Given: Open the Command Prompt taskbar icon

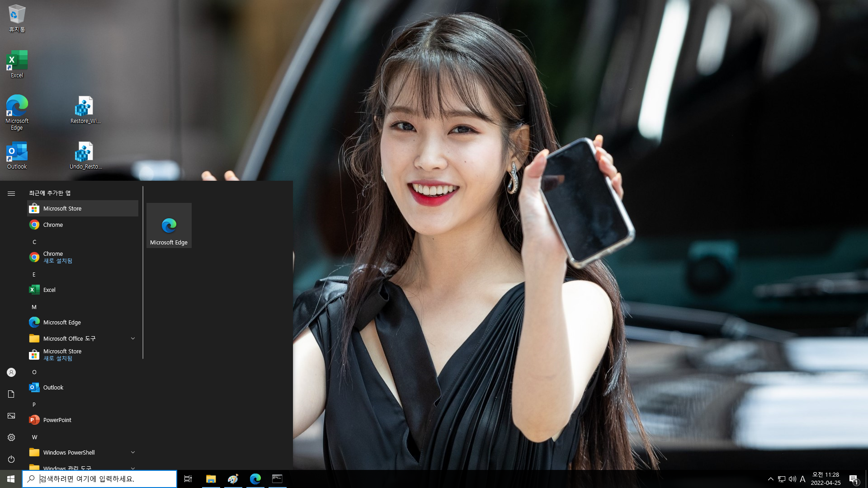Looking at the screenshot, I should [277, 479].
